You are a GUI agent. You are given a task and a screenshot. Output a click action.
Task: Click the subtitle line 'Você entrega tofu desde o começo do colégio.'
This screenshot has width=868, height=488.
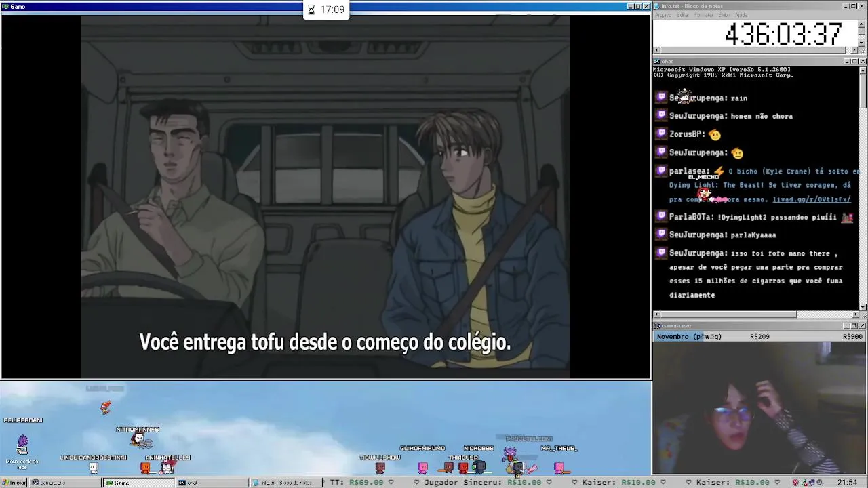click(325, 342)
